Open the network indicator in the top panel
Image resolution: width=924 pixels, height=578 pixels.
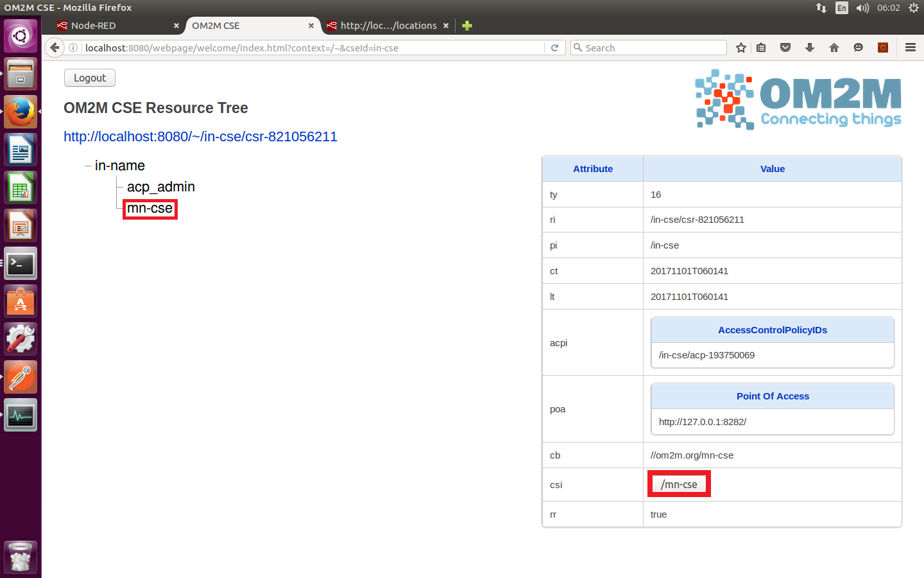pyautogui.click(x=821, y=8)
